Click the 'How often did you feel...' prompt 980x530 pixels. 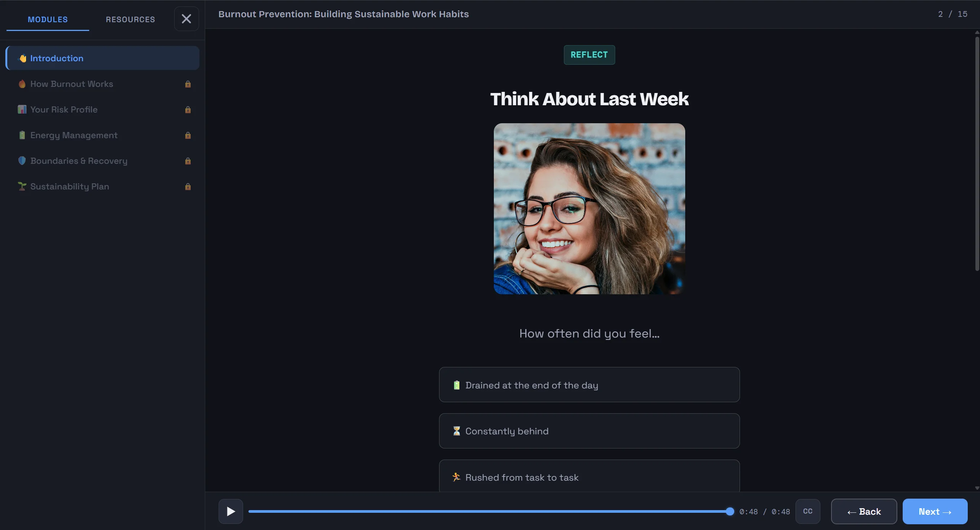pyautogui.click(x=589, y=334)
